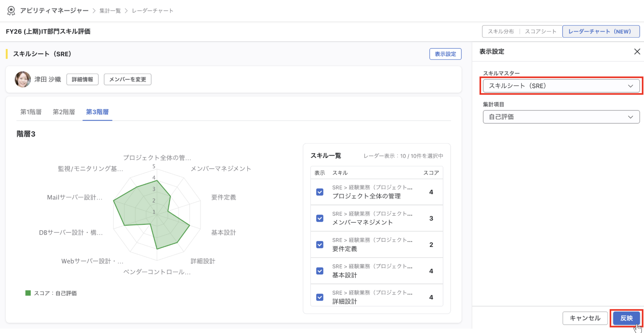644x333 pixels.
Task: Open the 集計項目 自己評価 dropdown
Action: click(561, 117)
